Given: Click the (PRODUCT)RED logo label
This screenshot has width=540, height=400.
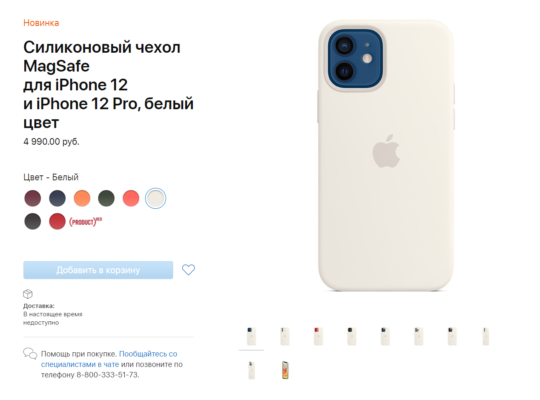Looking at the screenshot, I should pos(86,221).
